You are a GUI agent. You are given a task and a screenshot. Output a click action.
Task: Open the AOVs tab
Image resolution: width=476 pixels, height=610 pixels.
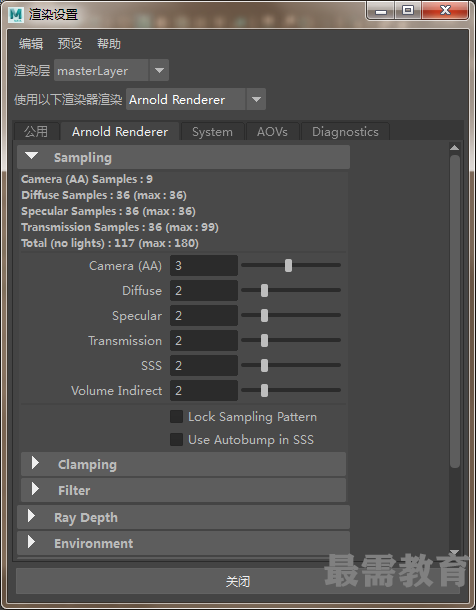272,132
